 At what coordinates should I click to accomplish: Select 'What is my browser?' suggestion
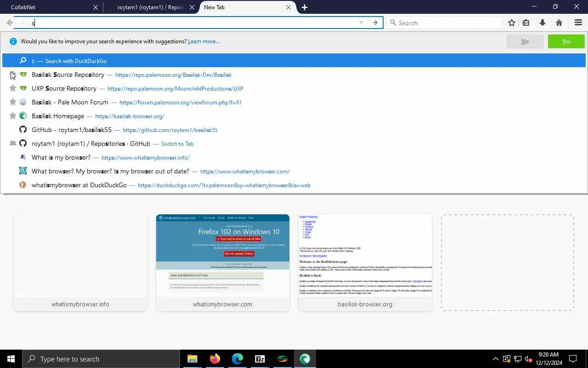tap(294, 157)
